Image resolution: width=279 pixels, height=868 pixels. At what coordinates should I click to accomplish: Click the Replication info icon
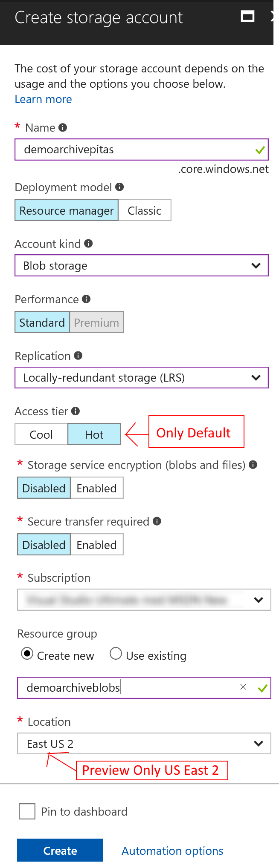[78, 356]
